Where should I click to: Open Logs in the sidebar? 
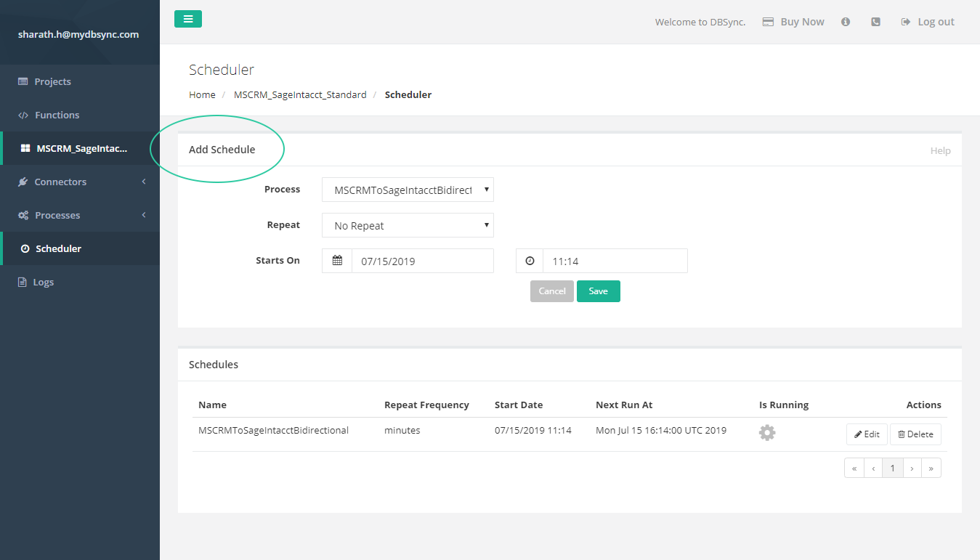[x=43, y=282]
